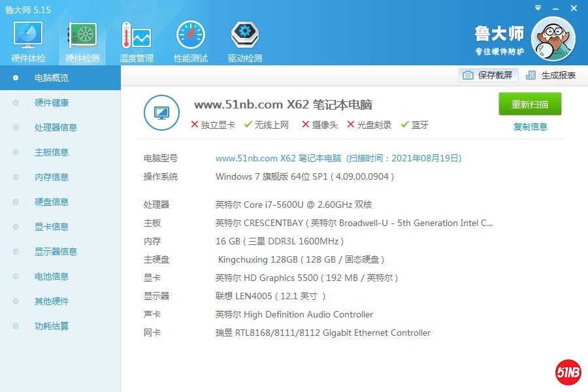The width and height of the screenshot is (588, 392).
Task: Select 电脑概览 in the sidebar
Action: 52,78
